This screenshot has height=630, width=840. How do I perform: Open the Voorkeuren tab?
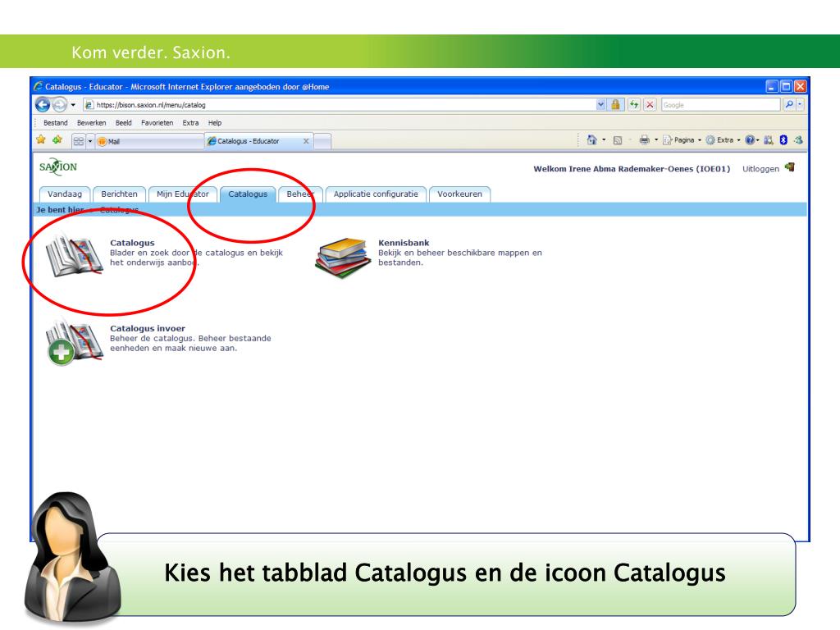pos(459,194)
